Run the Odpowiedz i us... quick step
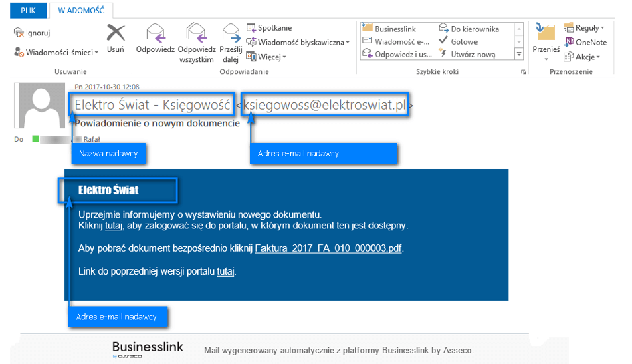Screen dimensions: 632x364 pyautogui.click(x=397, y=54)
